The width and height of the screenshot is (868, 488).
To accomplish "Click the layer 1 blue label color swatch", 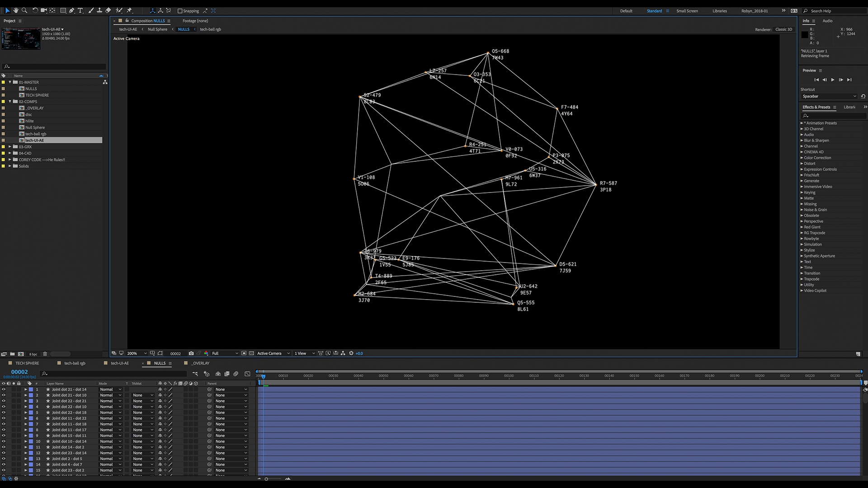I will 31,389.
